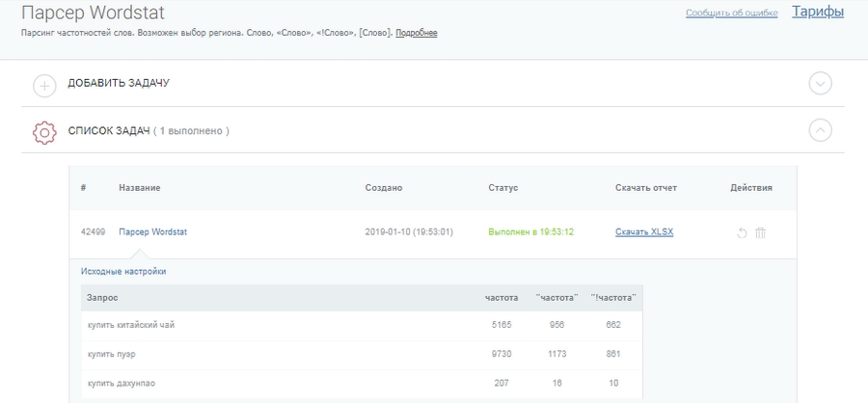Open the Парсер Wordstat task name
Viewport: 868px width, 403px height.
coord(152,232)
